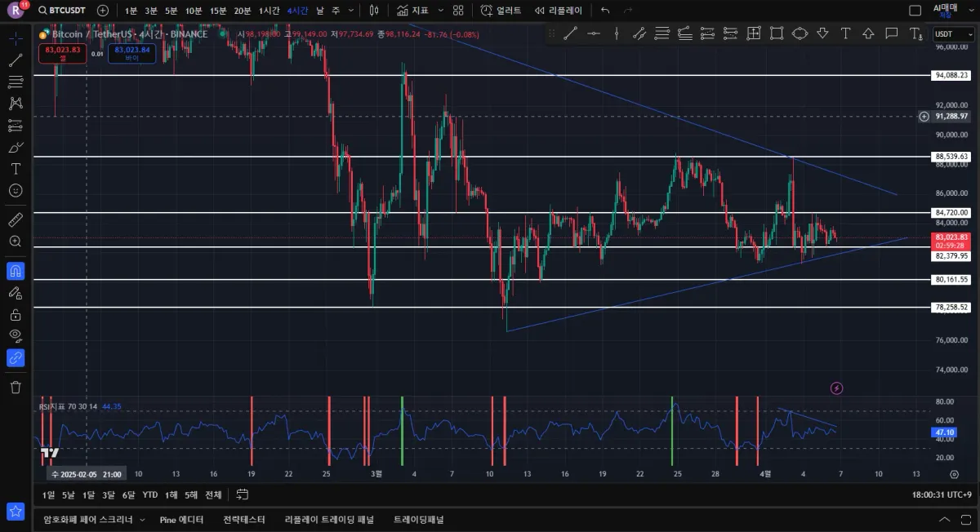Expand the 암호화폐 페어 스크리너 dropdown
Image resolution: width=980 pixels, height=532 pixels.
point(141,519)
